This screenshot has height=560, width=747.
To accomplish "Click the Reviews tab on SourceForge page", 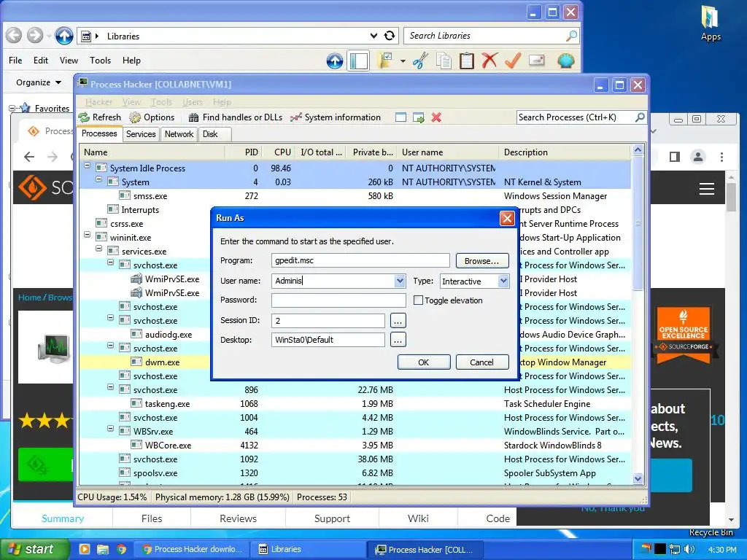I will click(238, 518).
